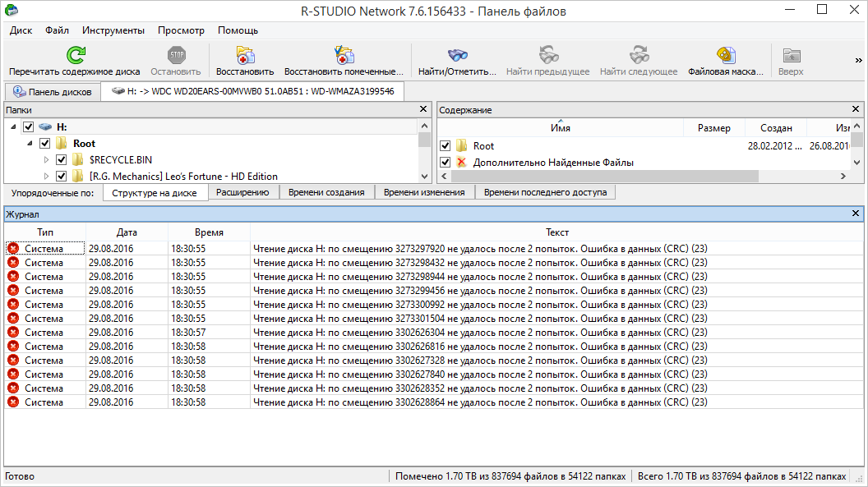Image resolution: width=868 pixels, height=487 pixels.
Task: Click the Stop sign icon in toolbar
Action: tap(176, 55)
